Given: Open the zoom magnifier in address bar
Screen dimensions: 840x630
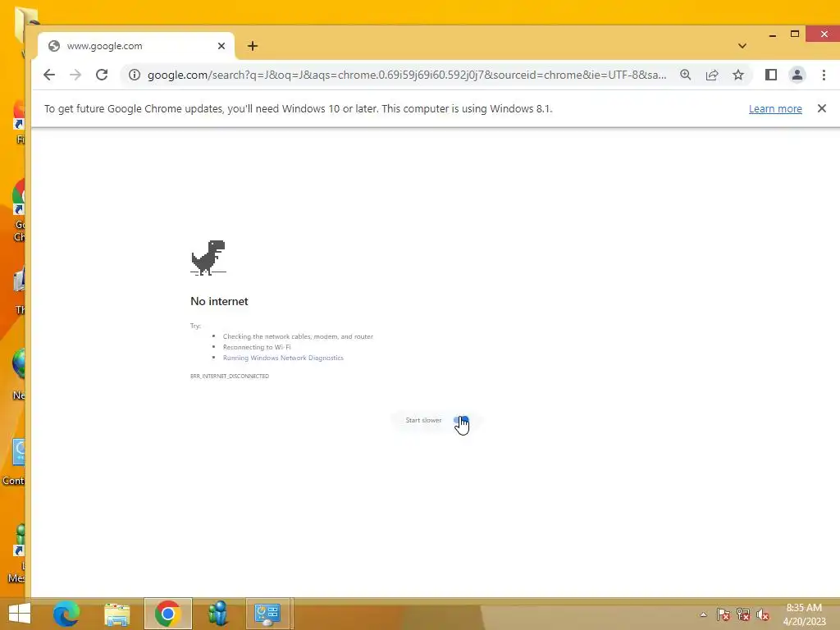Looking at the screenshot, I should coord(686,75).
